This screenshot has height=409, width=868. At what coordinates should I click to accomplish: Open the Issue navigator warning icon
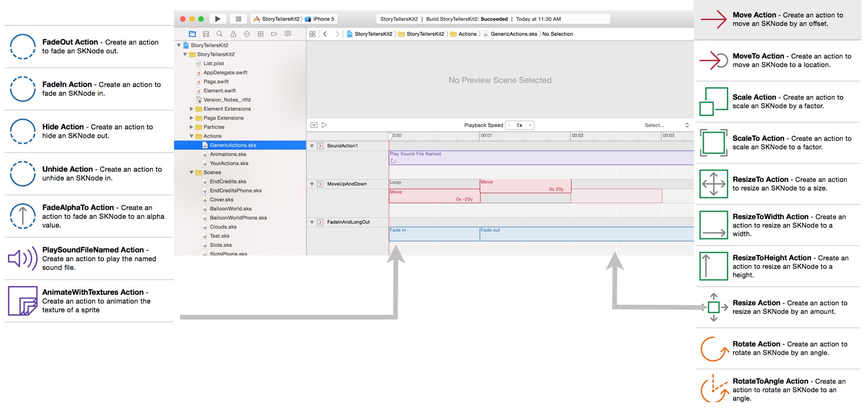pos(233,34)
